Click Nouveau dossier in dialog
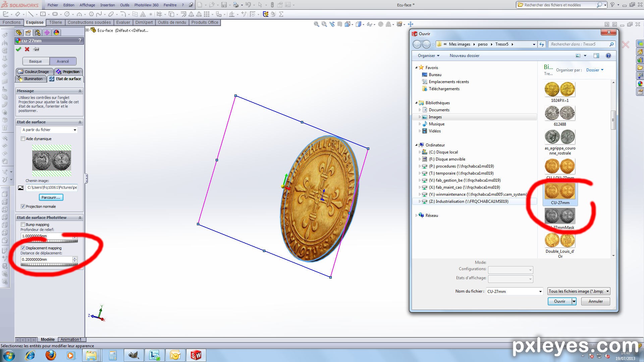Image resolution: width=644 pixels, height=362 pixels. point(464,56)
